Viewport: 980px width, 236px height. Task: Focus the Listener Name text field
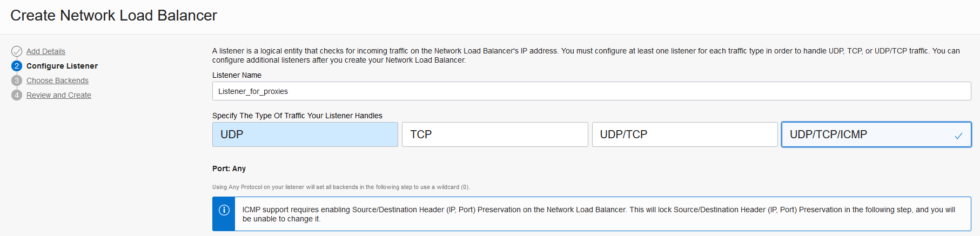pos(591,91)
